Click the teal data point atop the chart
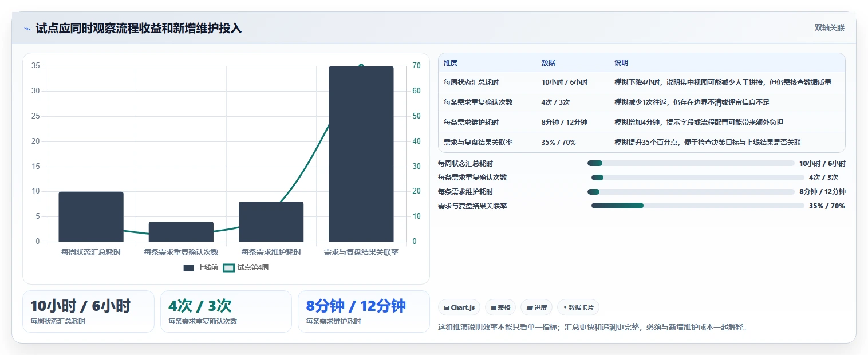This screenshot has width=868, height=355. coord(361,66)
